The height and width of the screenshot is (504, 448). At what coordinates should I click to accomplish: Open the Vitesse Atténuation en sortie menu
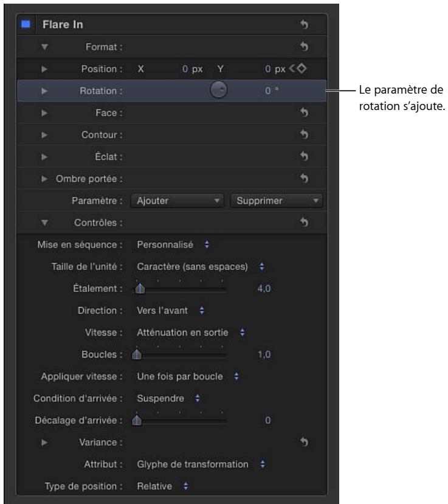[x=191, y=333]
